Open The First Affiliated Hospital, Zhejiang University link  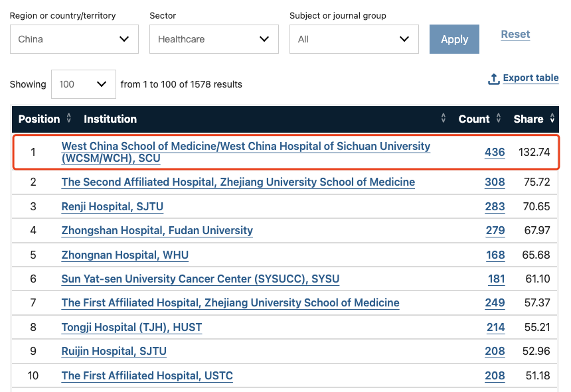click(x=230, y=303)
